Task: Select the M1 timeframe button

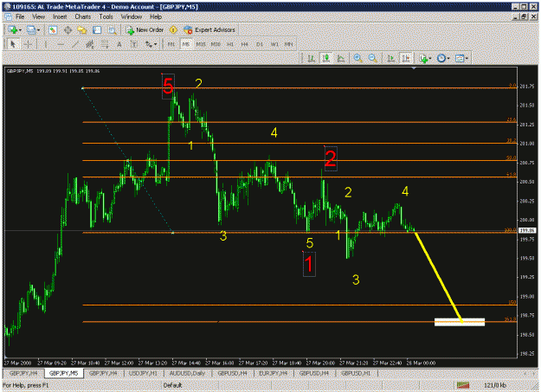Action: point(171,44)
